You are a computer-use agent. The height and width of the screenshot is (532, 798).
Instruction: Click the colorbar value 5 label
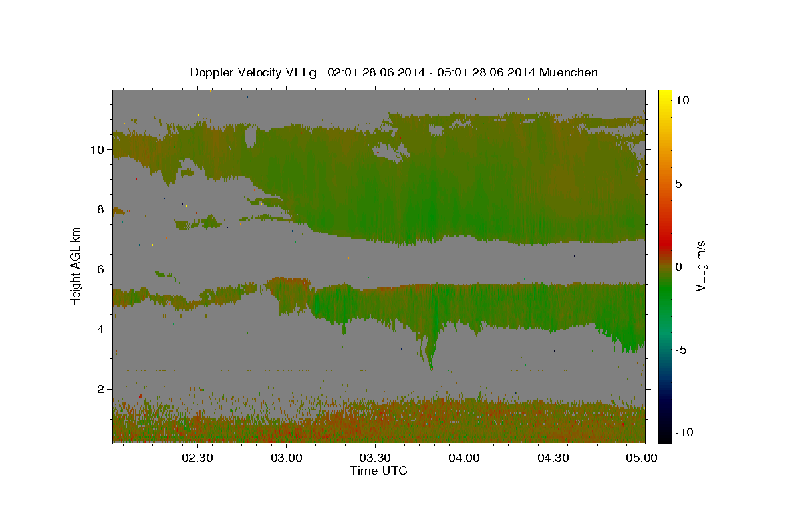tap(678, 184)
